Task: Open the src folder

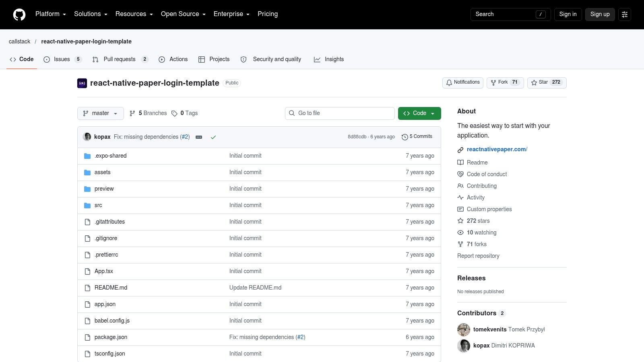Action: tap(98, 205)
